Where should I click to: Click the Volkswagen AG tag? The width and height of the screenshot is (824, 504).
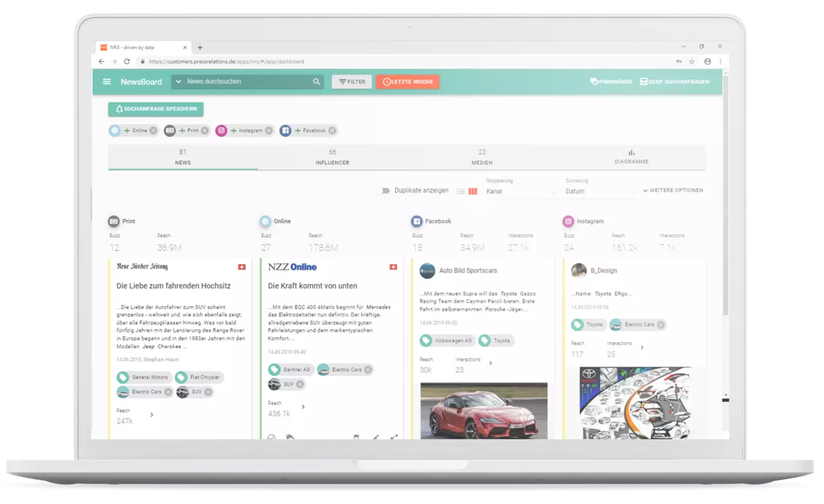447,341
